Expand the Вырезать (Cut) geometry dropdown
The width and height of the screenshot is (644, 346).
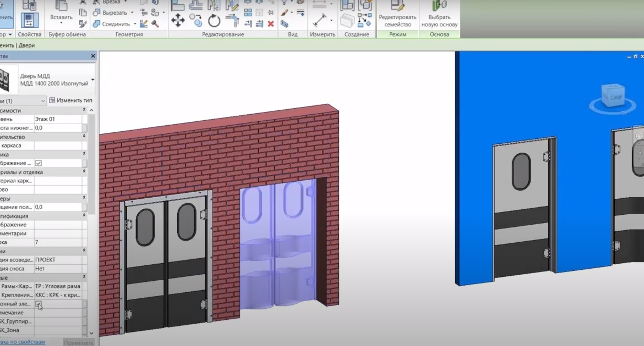point(132,13)
